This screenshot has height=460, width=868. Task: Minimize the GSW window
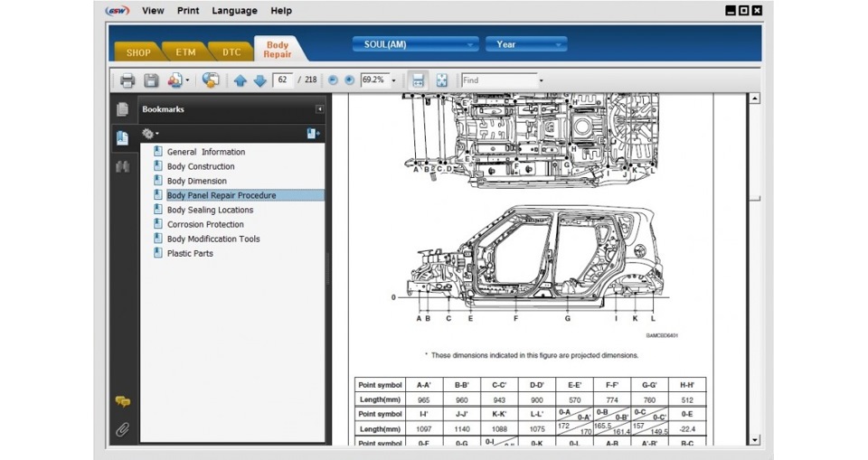(x=731, y=11)
